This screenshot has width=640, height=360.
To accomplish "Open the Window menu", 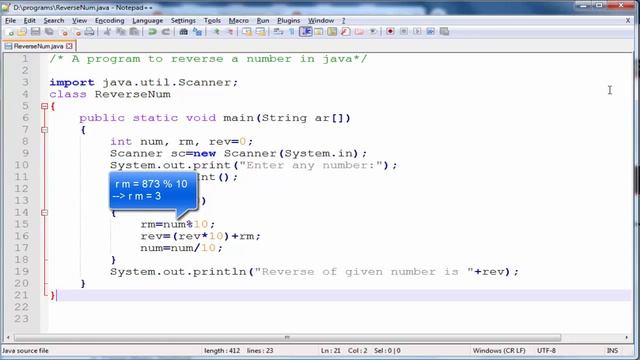I will point(321,20).
